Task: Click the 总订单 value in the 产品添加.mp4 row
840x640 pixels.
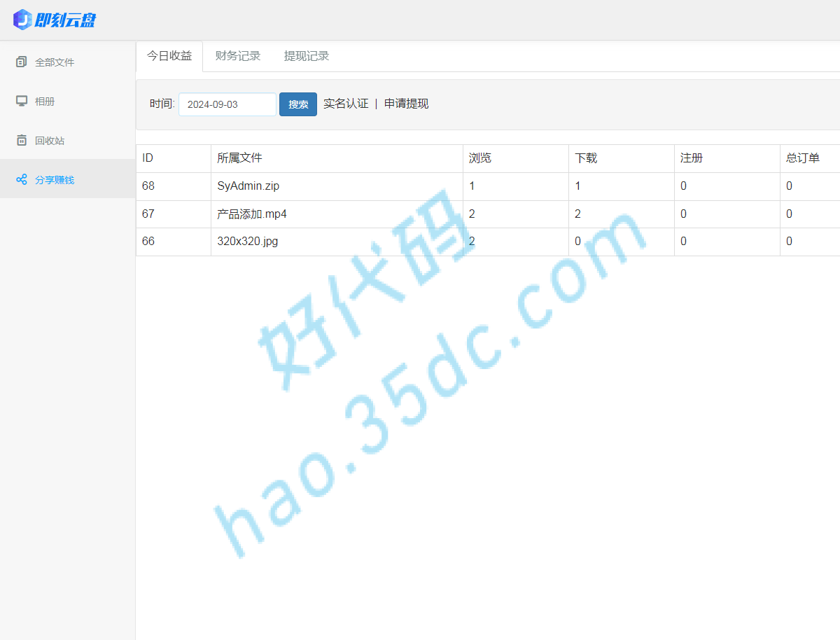Action: [790, 214]
